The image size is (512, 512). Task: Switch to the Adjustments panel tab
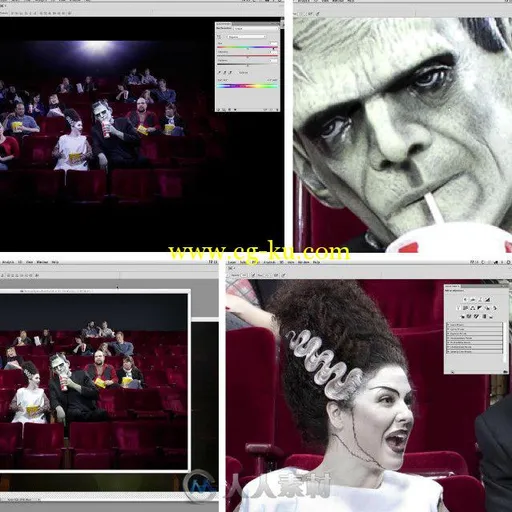click(452, 286)
